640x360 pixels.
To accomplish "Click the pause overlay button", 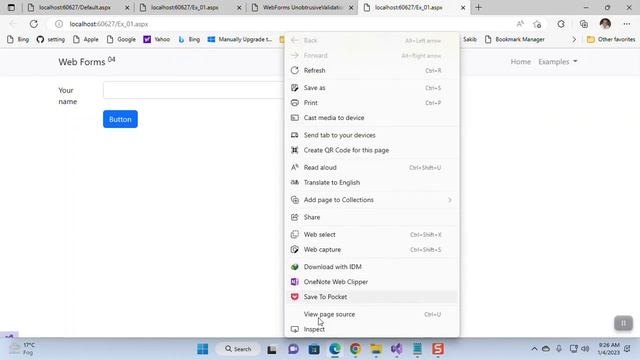I will tap(623, 323).
